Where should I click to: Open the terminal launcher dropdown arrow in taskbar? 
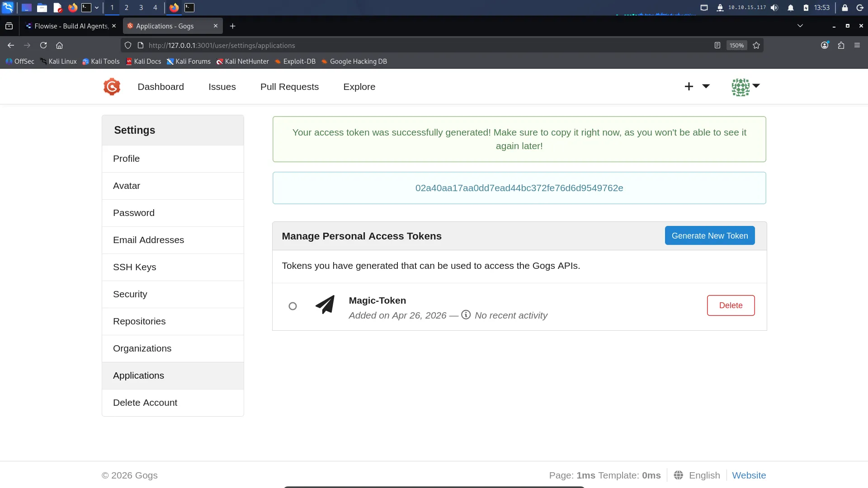coord(97,8)
